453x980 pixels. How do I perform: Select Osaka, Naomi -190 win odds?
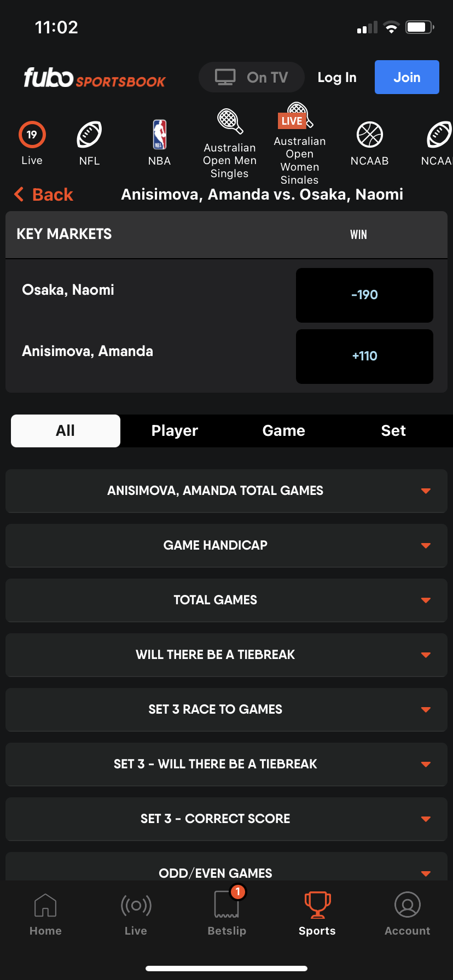point(364,295)
